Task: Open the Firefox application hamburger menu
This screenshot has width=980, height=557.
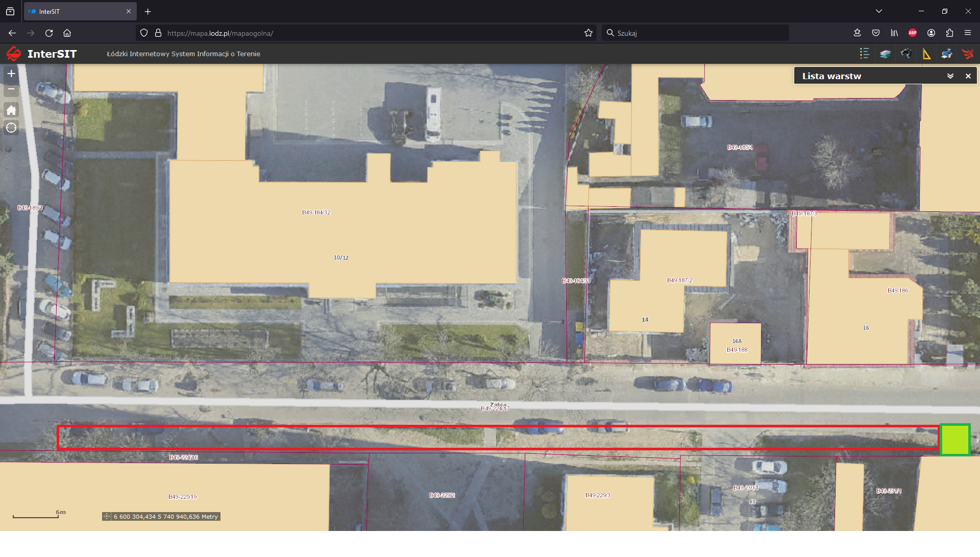Action: tap(968, 33)
